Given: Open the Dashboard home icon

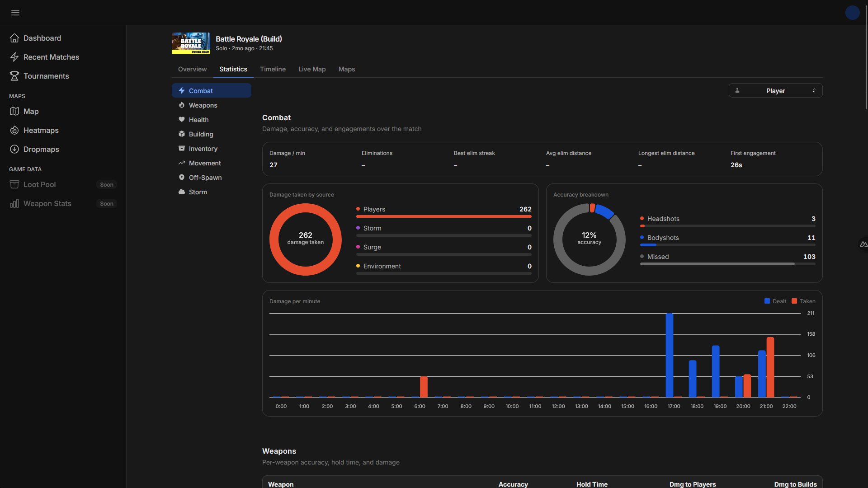Looking at the screenshot, I should (x=14, y=38).
